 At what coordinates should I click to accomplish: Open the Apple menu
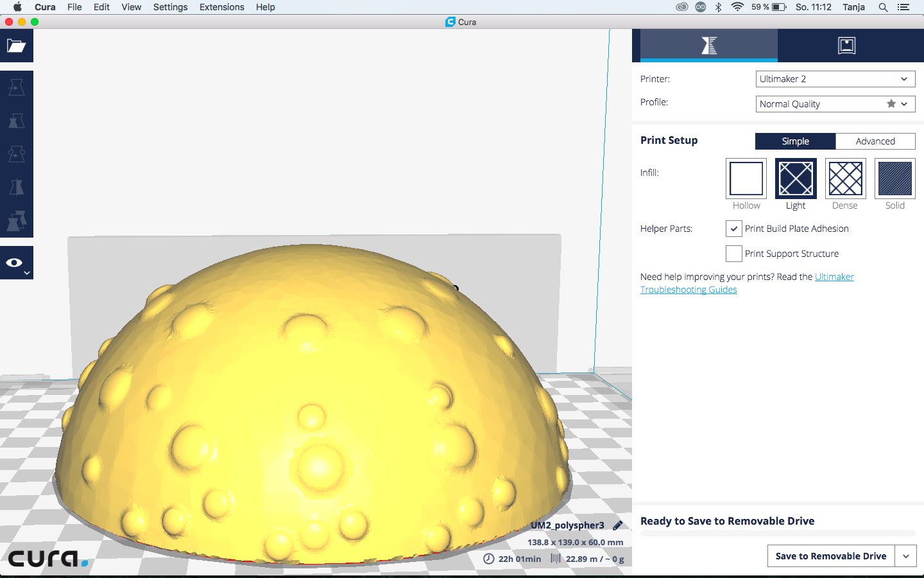(17, 7)
